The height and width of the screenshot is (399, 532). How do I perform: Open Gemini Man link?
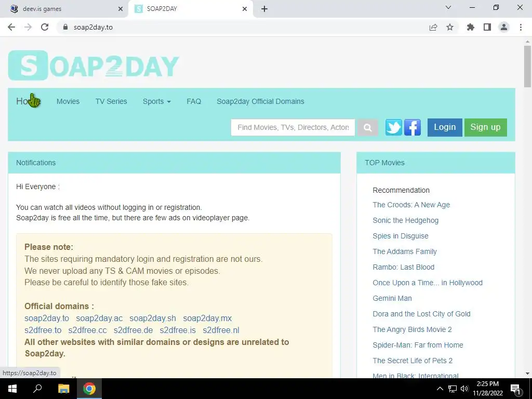coord(392,299)
